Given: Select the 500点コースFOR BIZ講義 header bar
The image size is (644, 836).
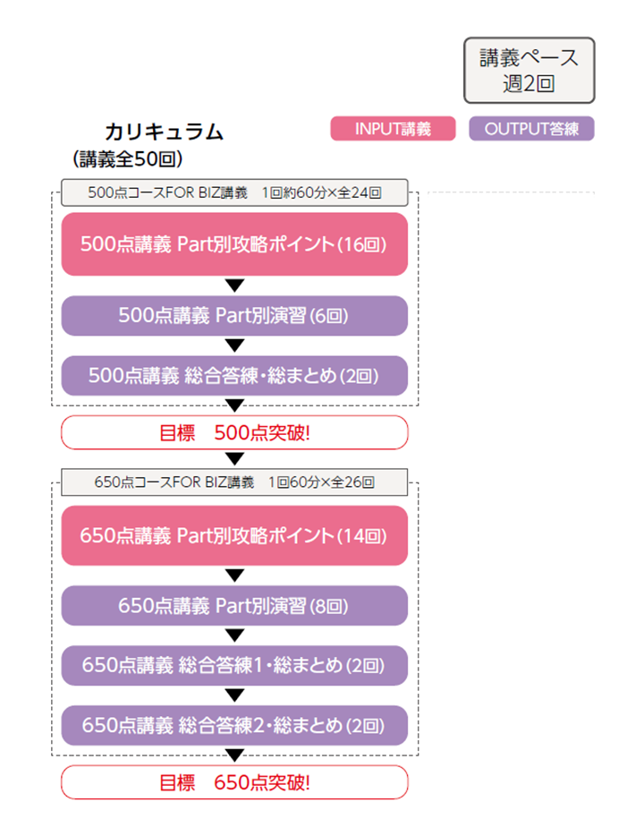Looking at the screenshot, I should (234, 192).
